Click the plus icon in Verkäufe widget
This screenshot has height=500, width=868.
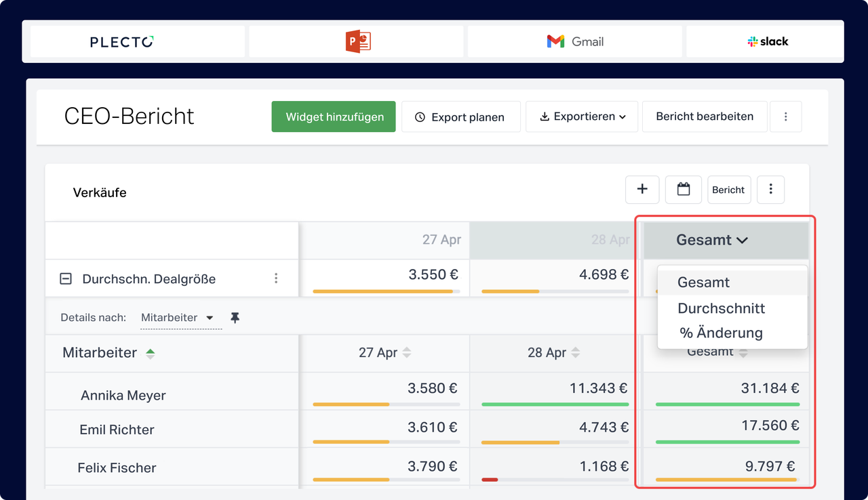[642, 190]
